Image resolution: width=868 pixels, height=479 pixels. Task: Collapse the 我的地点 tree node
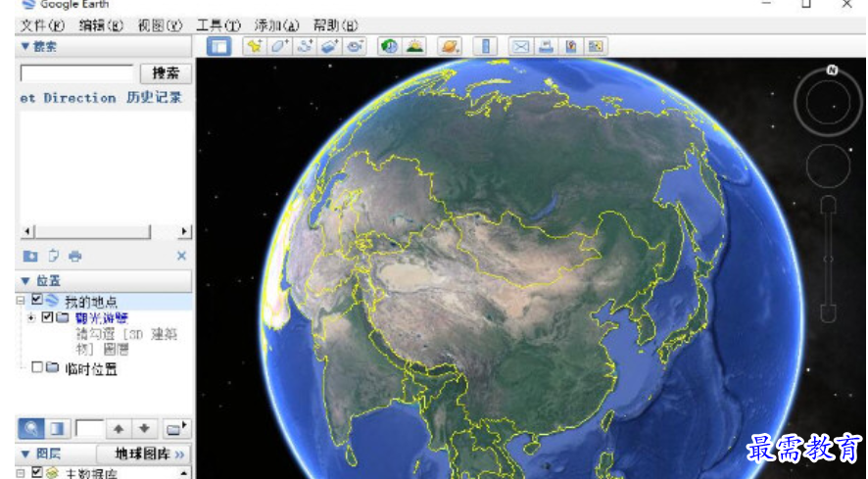(x=21, y=301)
